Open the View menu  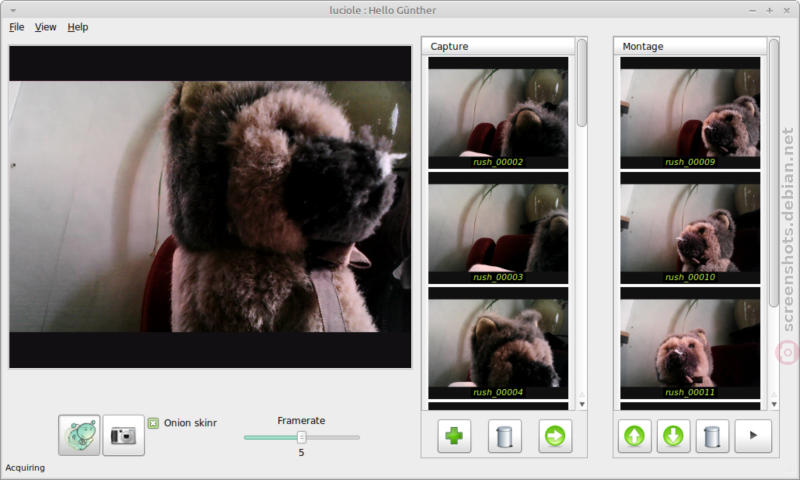pos(45,27)
